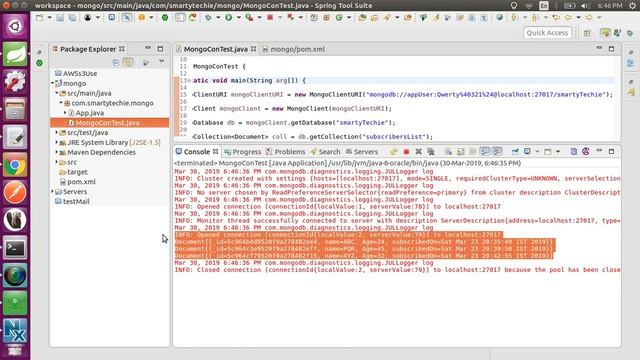
Task: Click Collapse All icon in Package Explorer
Action: [116, 62]
